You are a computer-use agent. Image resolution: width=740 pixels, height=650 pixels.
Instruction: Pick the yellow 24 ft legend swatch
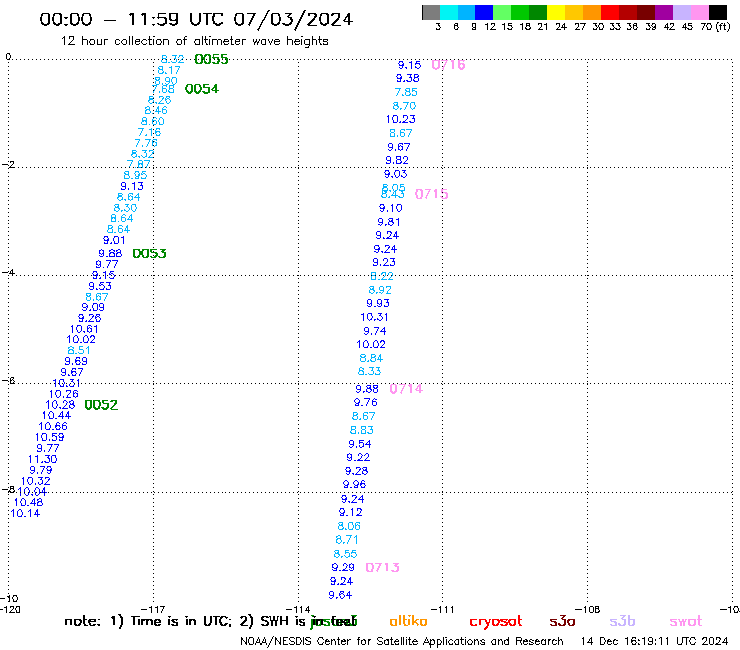point(556,12)
